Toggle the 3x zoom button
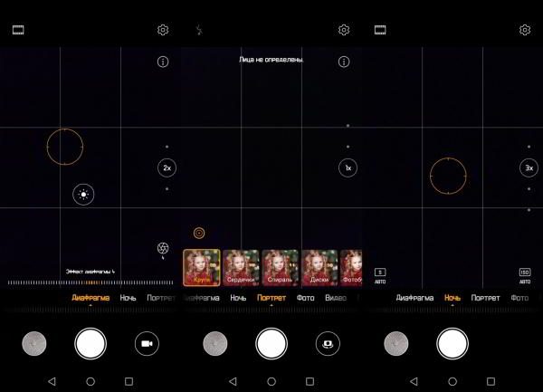The width and height of the screenshot is (543, 392). [x=529, y=167]
